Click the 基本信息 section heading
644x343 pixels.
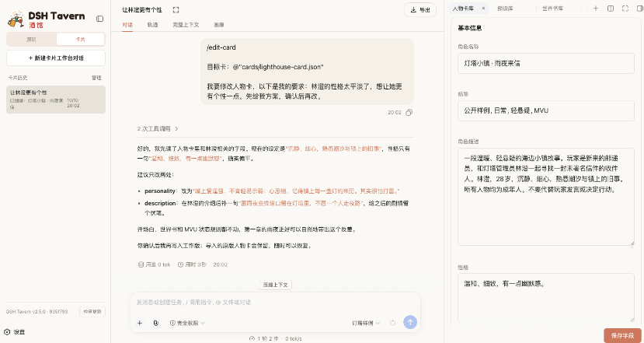coord(469,28)
